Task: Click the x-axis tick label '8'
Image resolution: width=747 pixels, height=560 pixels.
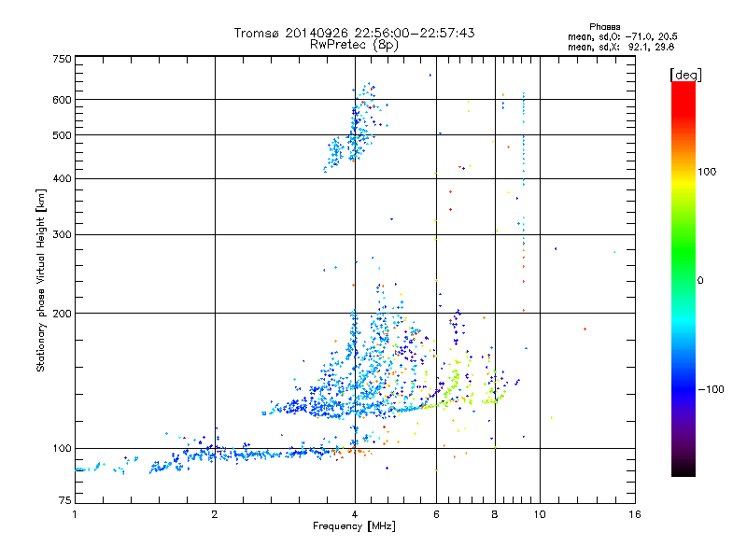Action: [x=495, y=514]
